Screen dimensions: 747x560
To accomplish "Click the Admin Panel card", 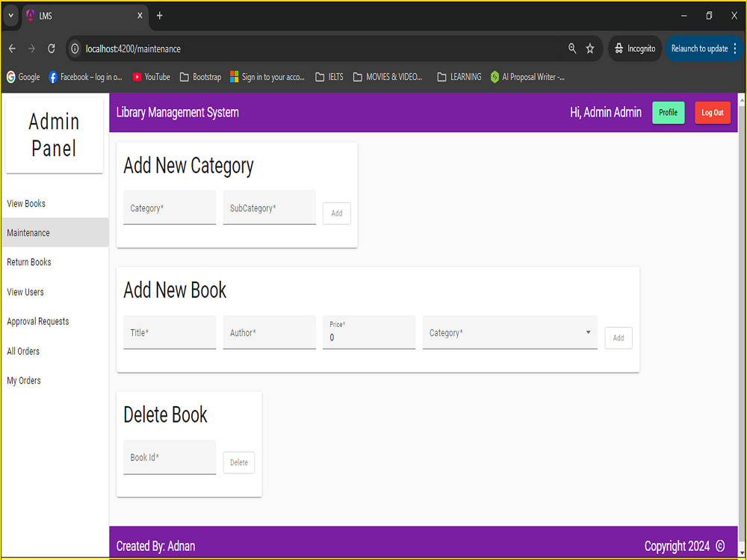I will tap(55, 135).
